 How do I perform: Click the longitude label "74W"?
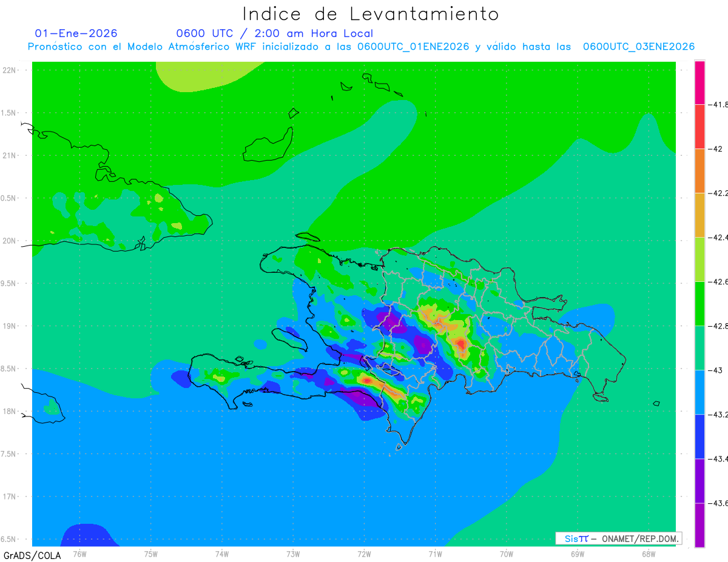click(221, 554)
